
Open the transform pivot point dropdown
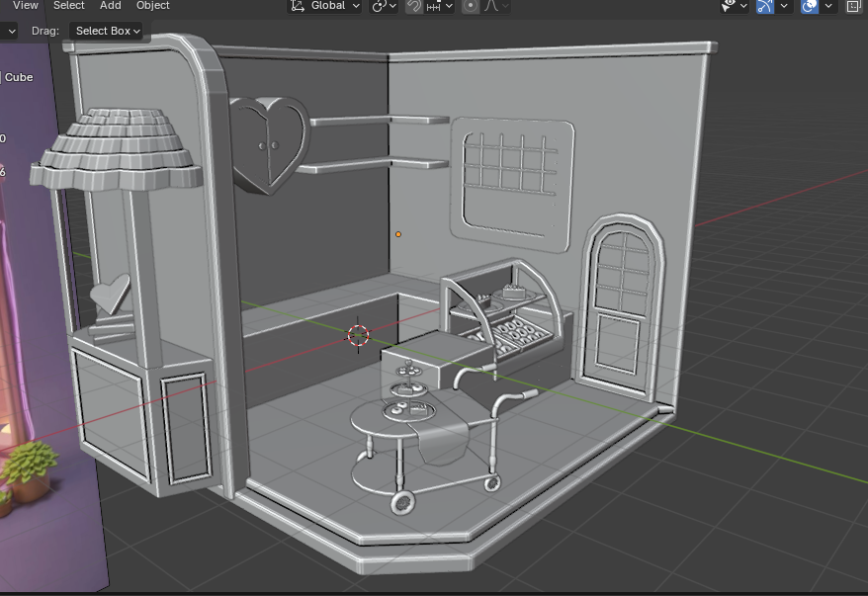(x=385, y=6)
